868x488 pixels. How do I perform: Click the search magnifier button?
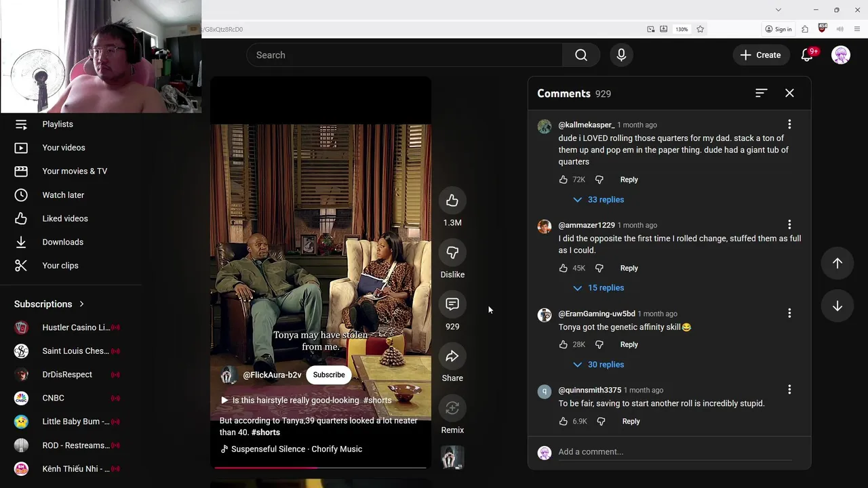[x=581, y=55]
